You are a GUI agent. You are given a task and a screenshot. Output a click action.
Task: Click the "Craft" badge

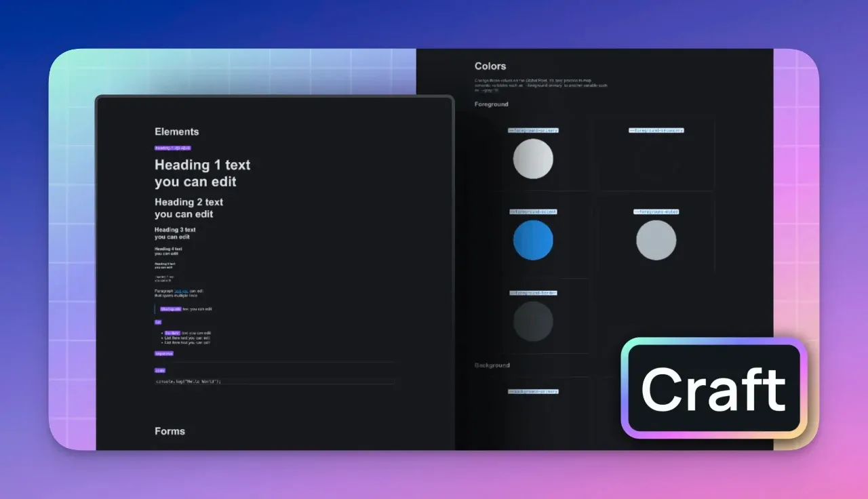click(713, 388)
